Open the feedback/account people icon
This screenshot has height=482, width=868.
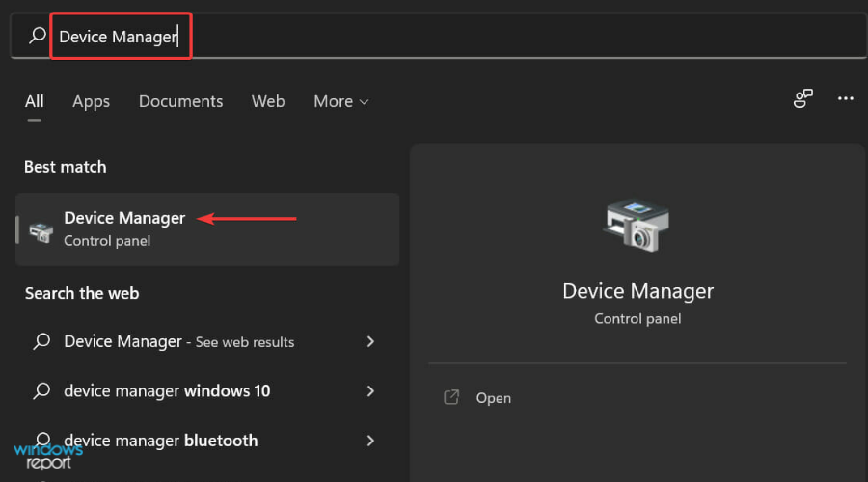coord(802,98)
